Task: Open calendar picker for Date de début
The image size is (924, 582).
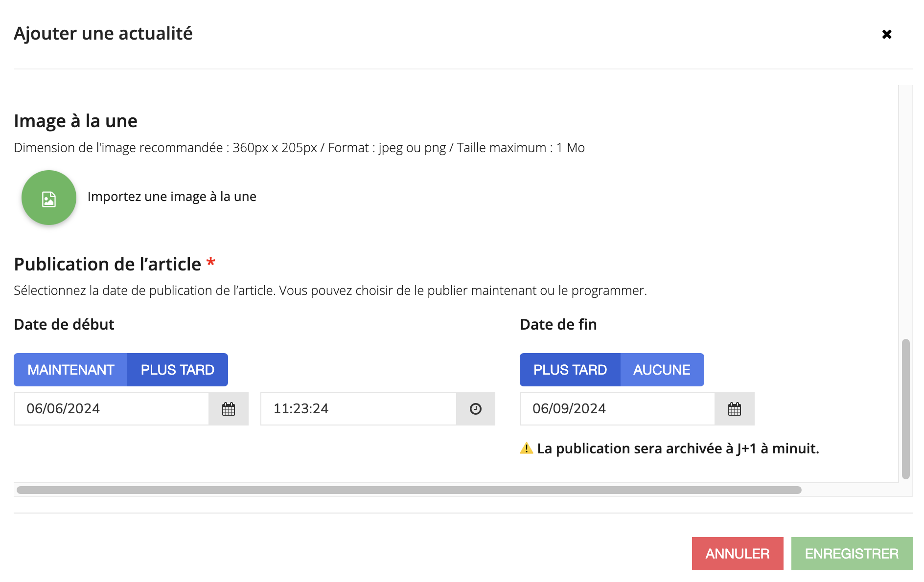Action: [229, 409]
